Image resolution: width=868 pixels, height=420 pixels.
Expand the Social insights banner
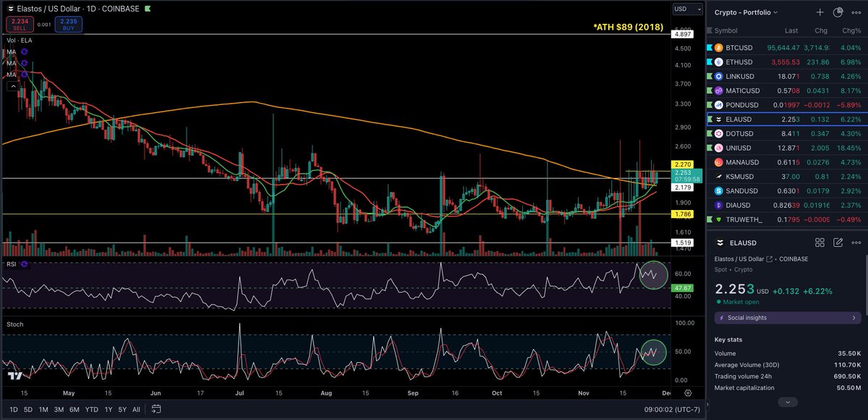tap(787, 317)
